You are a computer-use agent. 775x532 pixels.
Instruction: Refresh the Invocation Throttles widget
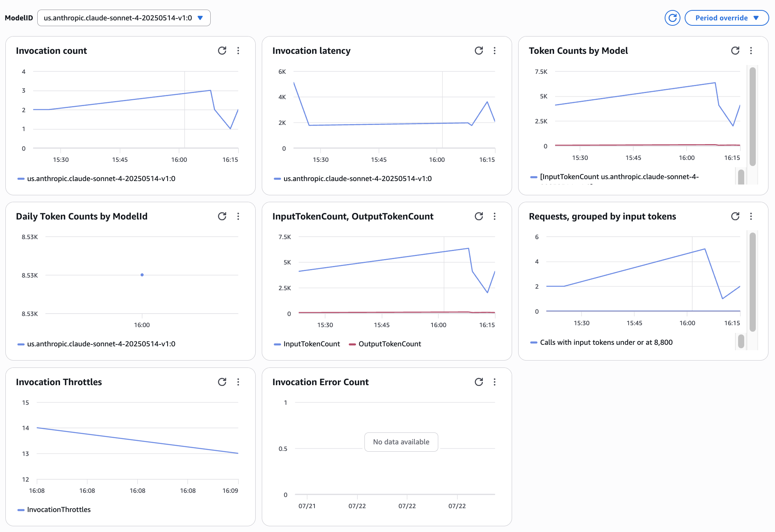click(222, 382)
